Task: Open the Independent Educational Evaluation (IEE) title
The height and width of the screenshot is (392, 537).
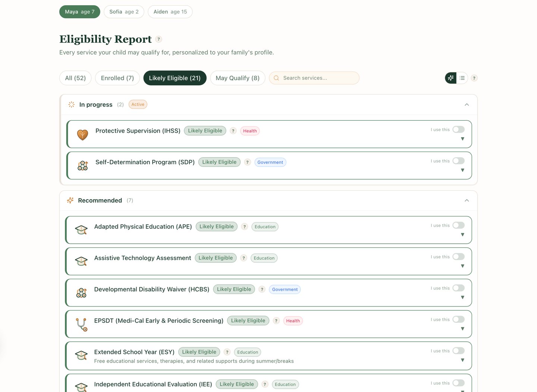Action: (153, 384)
